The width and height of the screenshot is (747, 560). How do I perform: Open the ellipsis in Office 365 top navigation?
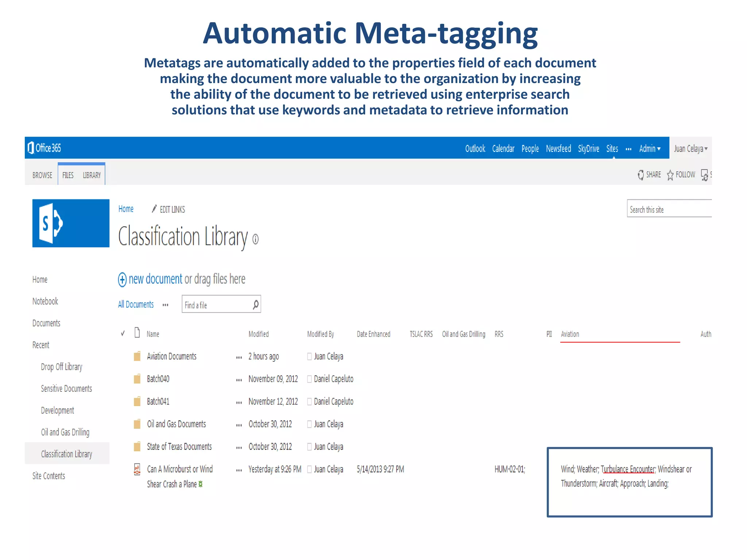tap(628, 149)
